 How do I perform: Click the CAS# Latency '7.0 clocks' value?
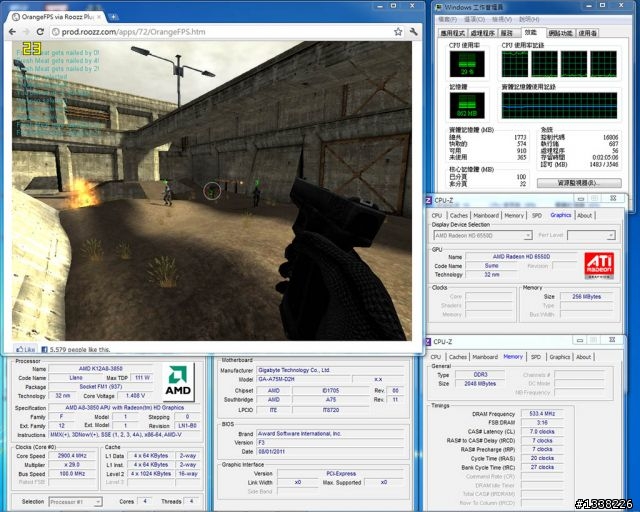542,432
